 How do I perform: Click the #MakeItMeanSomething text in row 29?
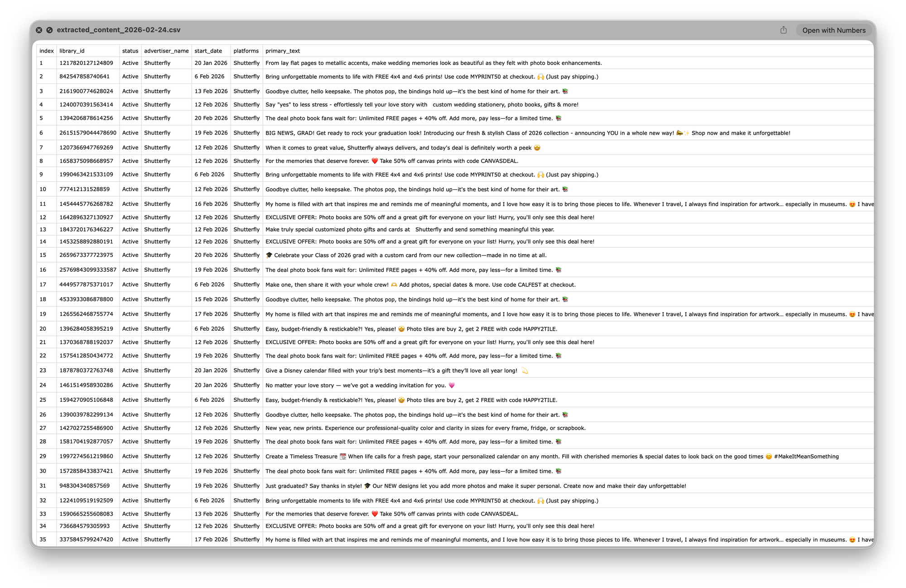click(x=806, y=457)
